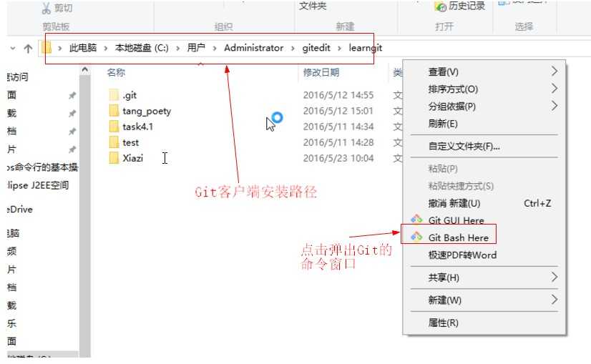Click the Git Bash Here icon

point(416,237)
